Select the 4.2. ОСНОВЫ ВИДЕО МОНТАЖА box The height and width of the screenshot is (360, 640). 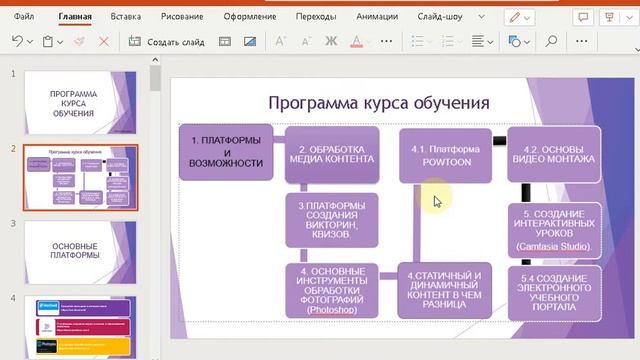point(554,154)
